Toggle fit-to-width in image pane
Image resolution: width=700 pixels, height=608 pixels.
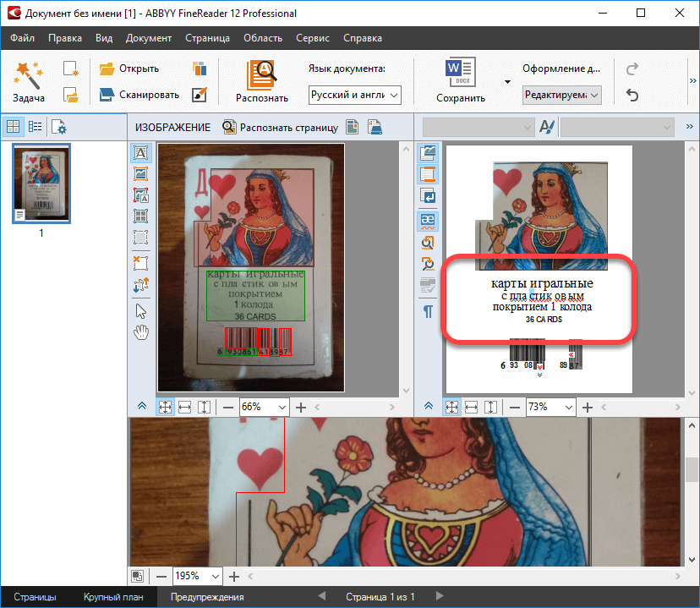184,407
